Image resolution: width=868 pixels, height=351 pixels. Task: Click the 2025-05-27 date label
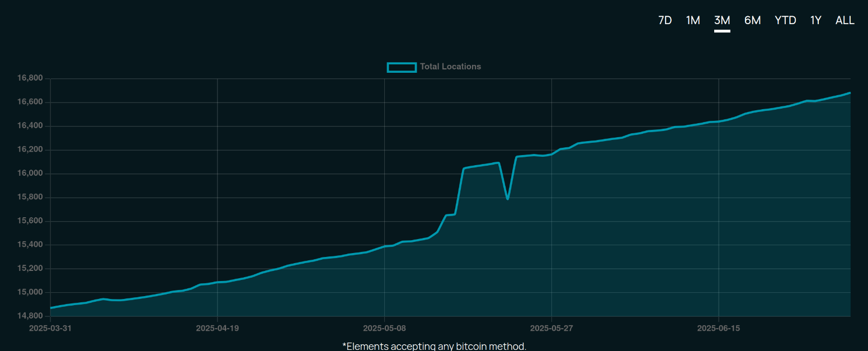pyautogui.click(x=551, y=328)
